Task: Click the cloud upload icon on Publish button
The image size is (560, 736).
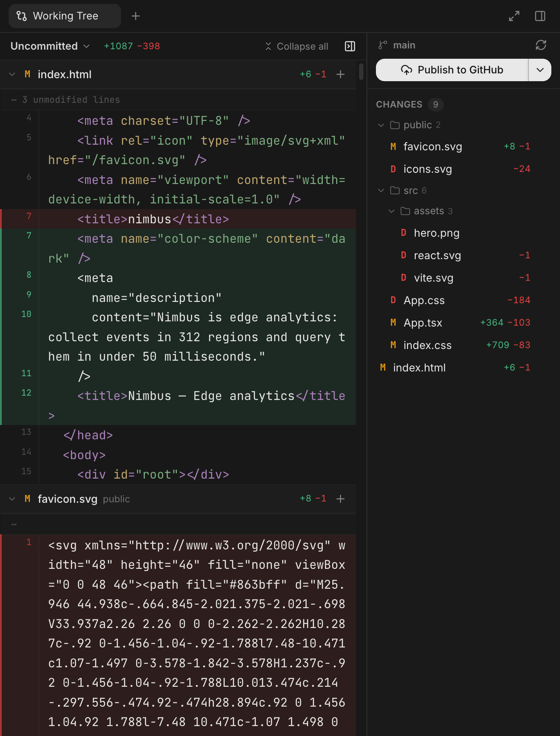Action: point(407,70)
